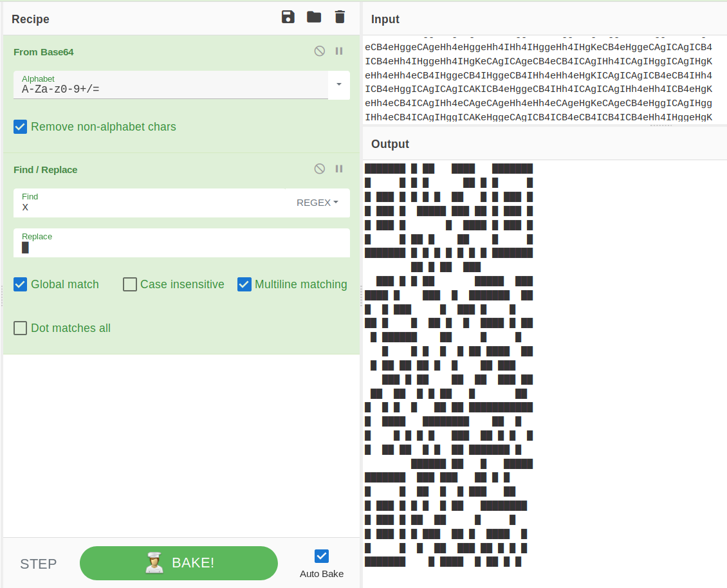The height and width of the screenshot is (588, 727).
Task: Select the Recipe panel header
Action: 30,19
